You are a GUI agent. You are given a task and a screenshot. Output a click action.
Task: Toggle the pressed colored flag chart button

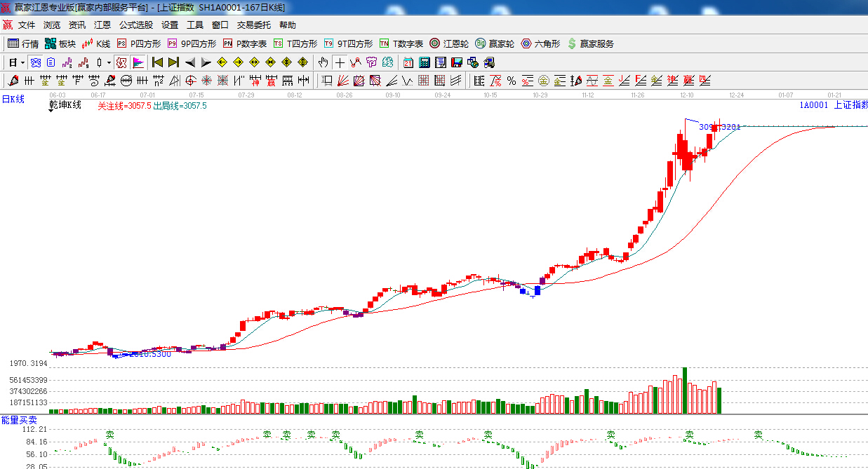tap(138, 62)
